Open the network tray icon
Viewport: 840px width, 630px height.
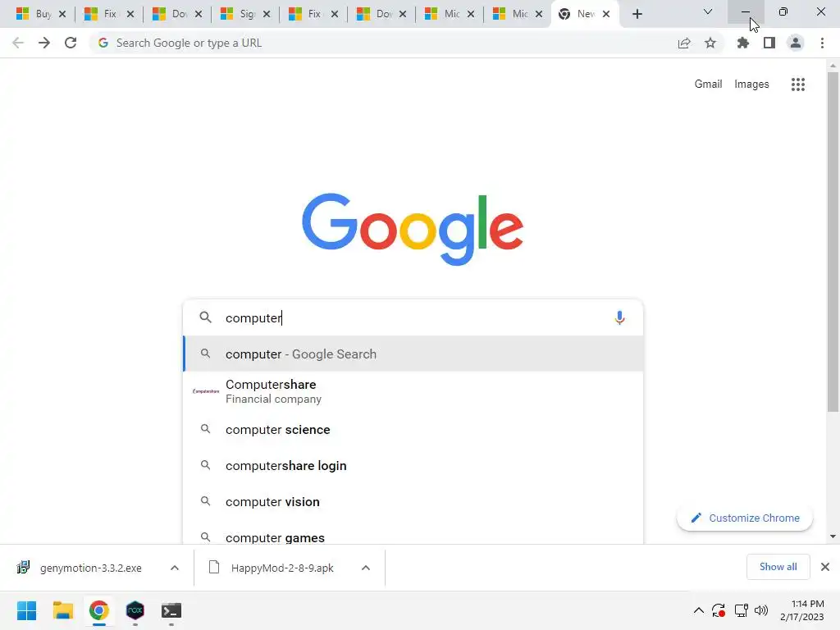742,610
